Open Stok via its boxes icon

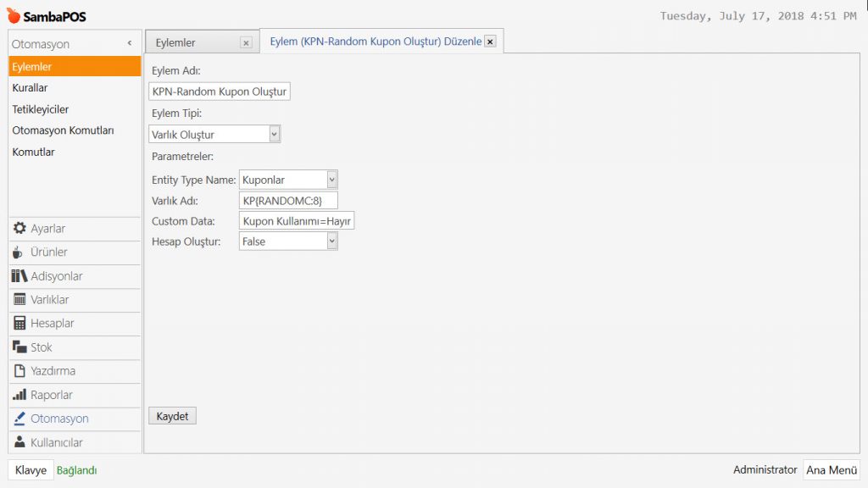coord(19,347)
